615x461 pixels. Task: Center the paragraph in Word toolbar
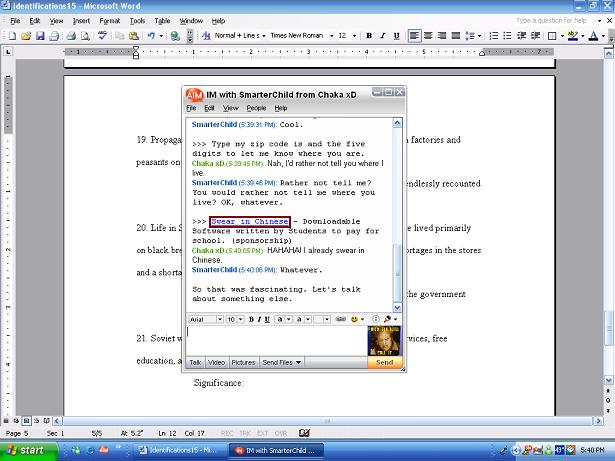(x=428, y=36)
